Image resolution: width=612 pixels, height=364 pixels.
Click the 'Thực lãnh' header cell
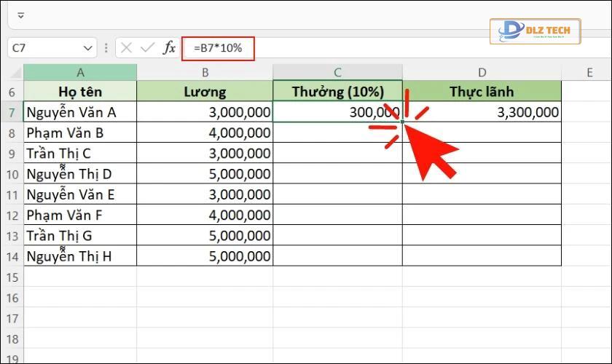click(x=482, y=91)
